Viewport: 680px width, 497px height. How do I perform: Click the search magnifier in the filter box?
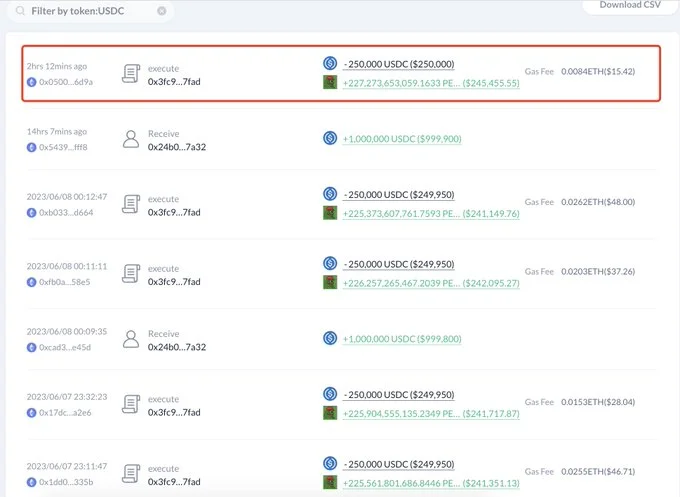(22, 10)
